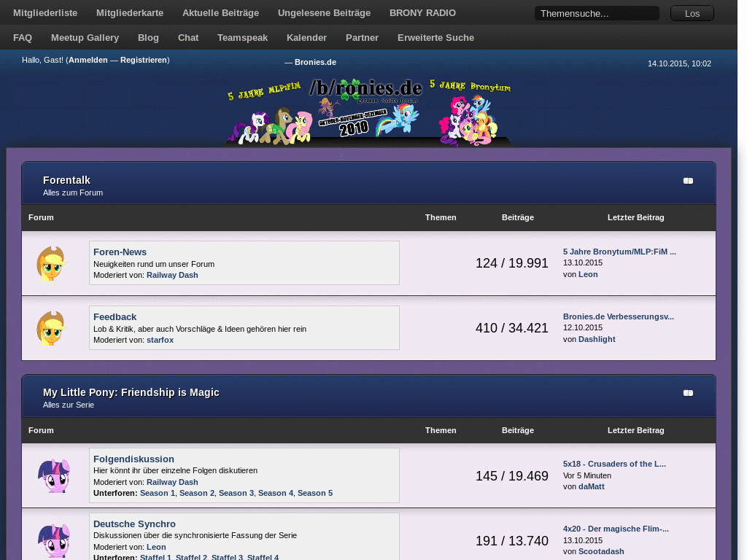Screen dimensions: 747x560
Task: Open the Partner page
Action: pos(362,38)
